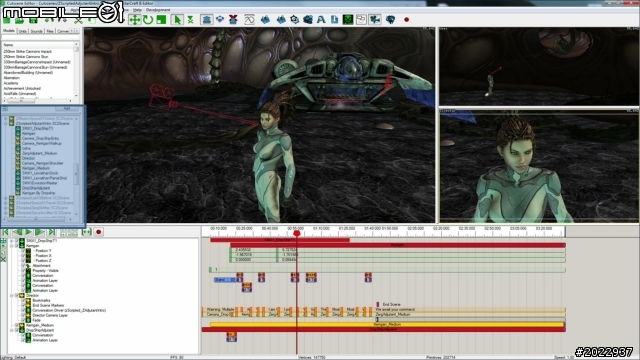Step back one frame

(17, 232)
